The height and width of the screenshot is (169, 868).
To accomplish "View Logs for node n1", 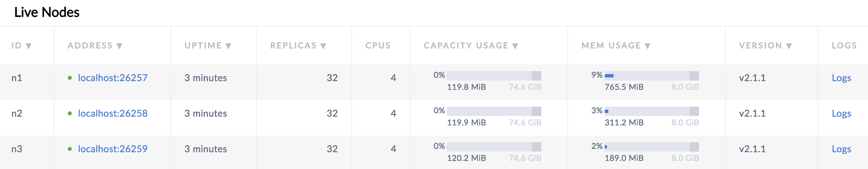I will click(841, 78).
